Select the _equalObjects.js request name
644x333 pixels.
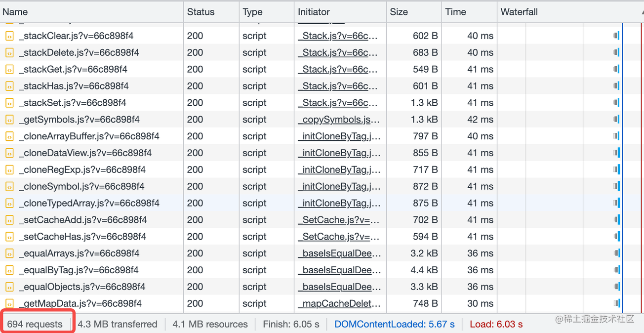click(82, 287)
